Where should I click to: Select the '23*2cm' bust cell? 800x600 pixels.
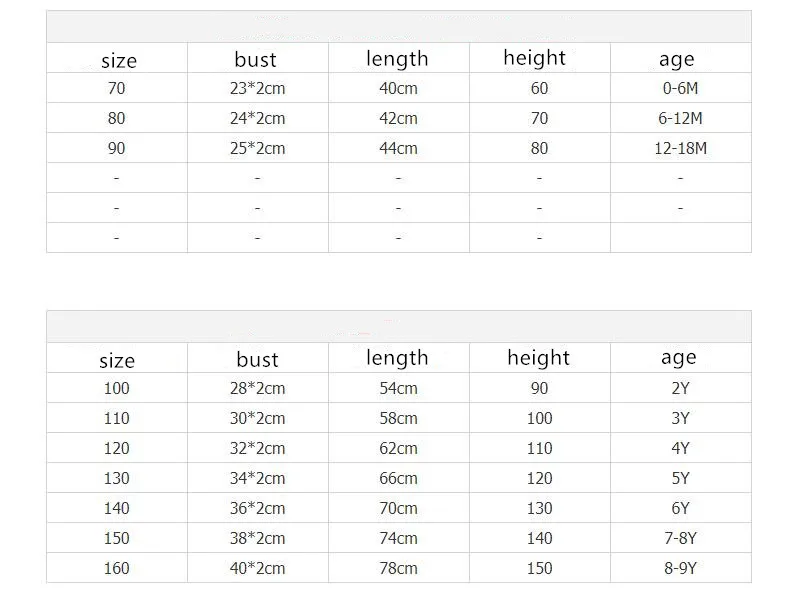[x=257, y=88]
